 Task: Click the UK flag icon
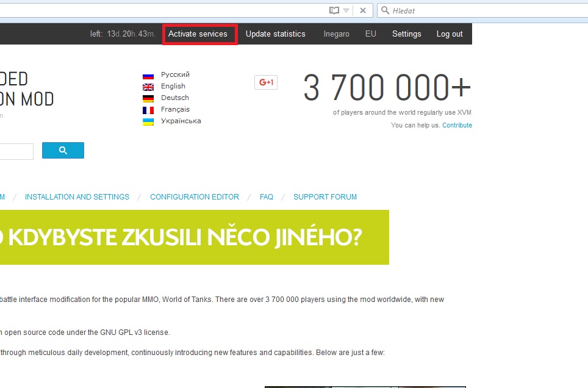click(148, 87)
